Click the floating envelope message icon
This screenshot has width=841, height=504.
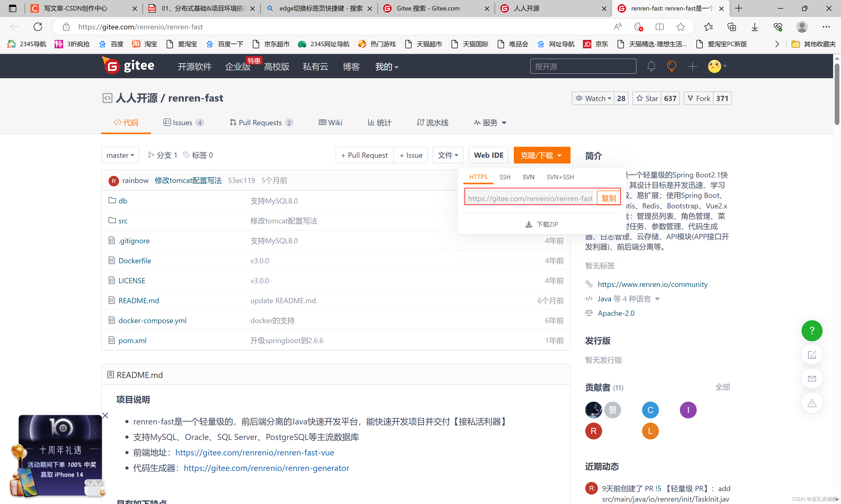point(811,379)
